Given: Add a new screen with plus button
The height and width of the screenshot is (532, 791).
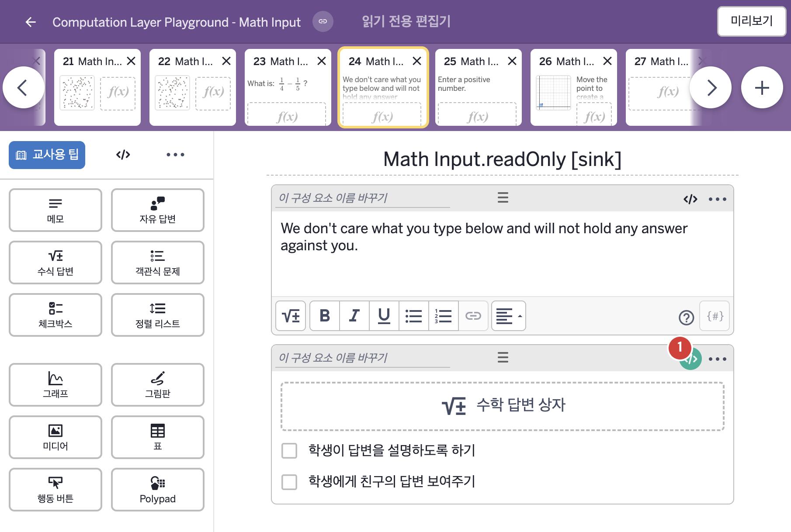Looking at the screenshot, I should (x=762, y=87).
